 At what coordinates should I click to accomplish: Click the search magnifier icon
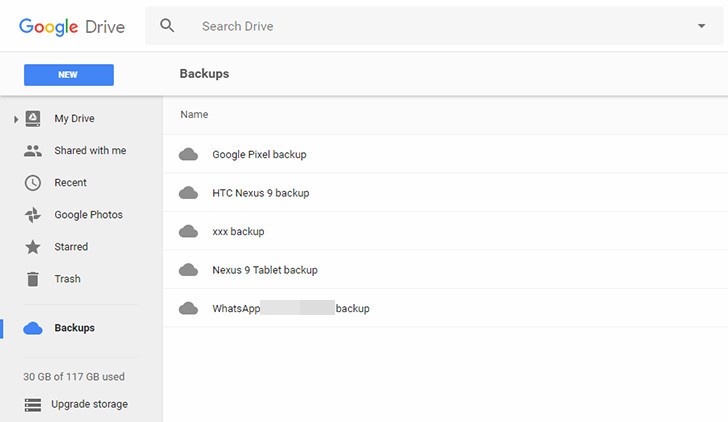point(167,26)
